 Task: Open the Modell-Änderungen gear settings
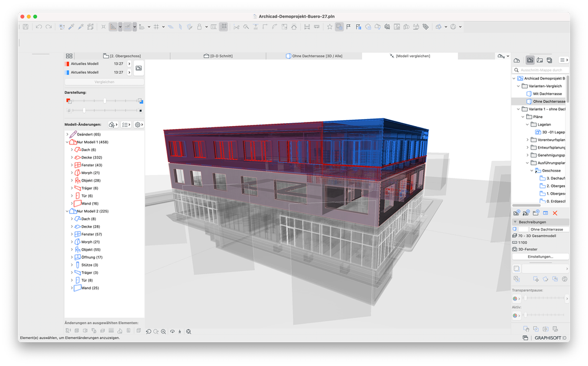(139, 124)
